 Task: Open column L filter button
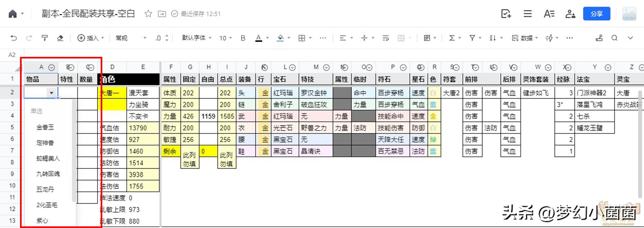292,67
